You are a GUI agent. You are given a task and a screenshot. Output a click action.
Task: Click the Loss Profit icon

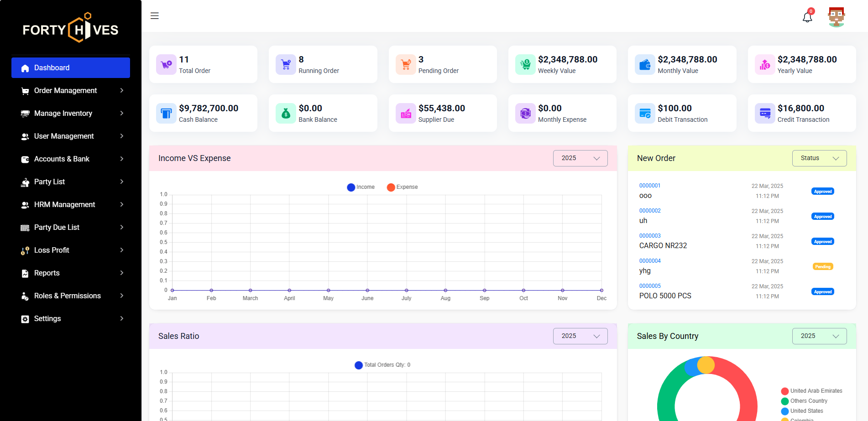point(25,250)
